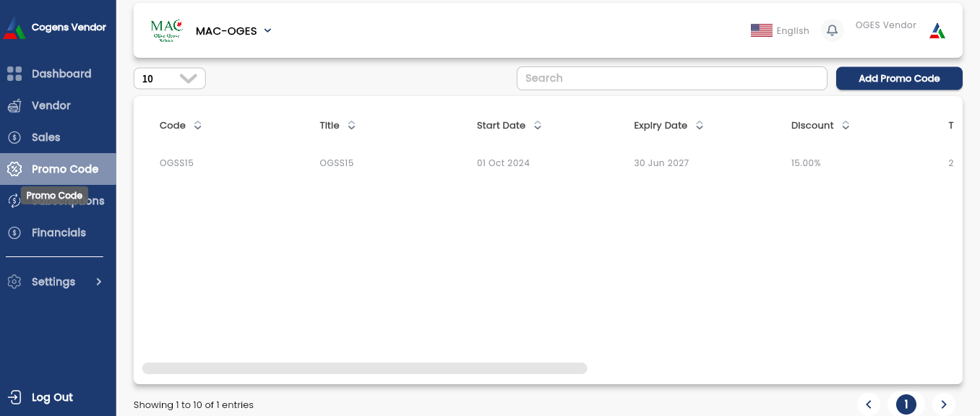Click inside the Search field
The height and width of the screenshot is (416, 980).
tap(671, 78)
